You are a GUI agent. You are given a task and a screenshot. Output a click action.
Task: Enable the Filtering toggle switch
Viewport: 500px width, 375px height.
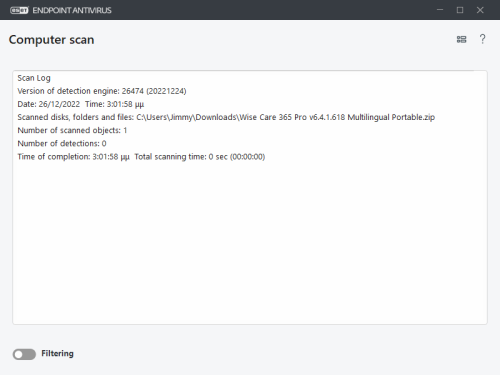24,354
